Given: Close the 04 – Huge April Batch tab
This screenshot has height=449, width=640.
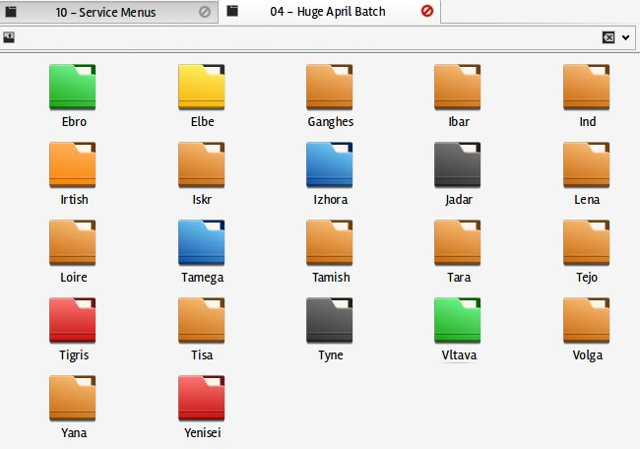Looking at the screenshot, I should pyautogui.click(x=428, y=12).
